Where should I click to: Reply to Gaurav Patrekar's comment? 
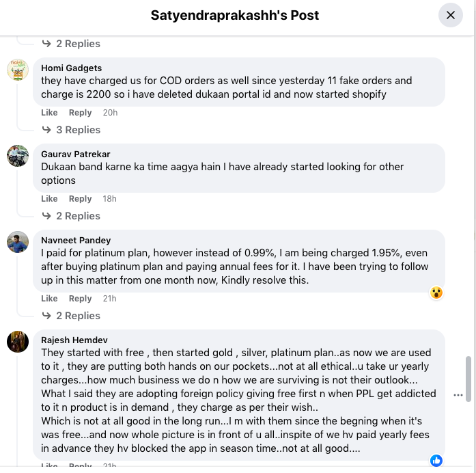tap(80, 199)
